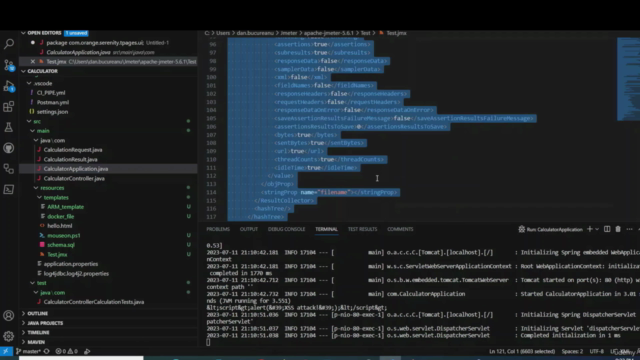Click Ln 121, Col 1 cursor position
640x360 pixels.
[x=522, y=351]
